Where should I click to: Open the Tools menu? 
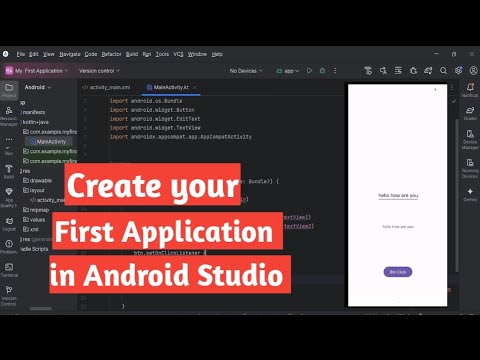[x=162, y=54]
